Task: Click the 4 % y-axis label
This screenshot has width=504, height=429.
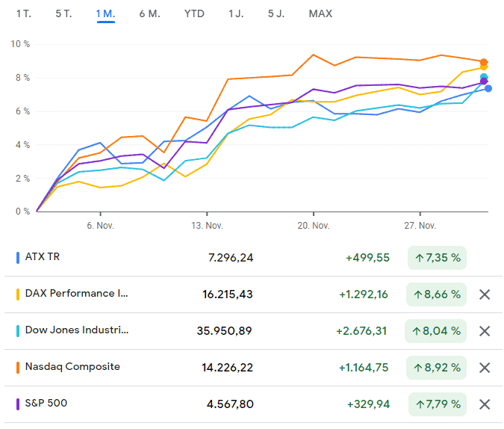Action: point(22,145)
